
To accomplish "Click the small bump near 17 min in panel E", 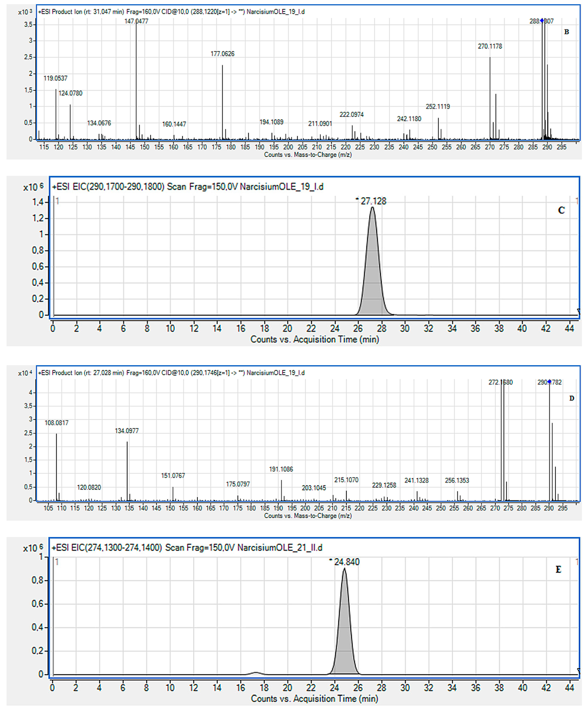I will (x=256, y=673).
